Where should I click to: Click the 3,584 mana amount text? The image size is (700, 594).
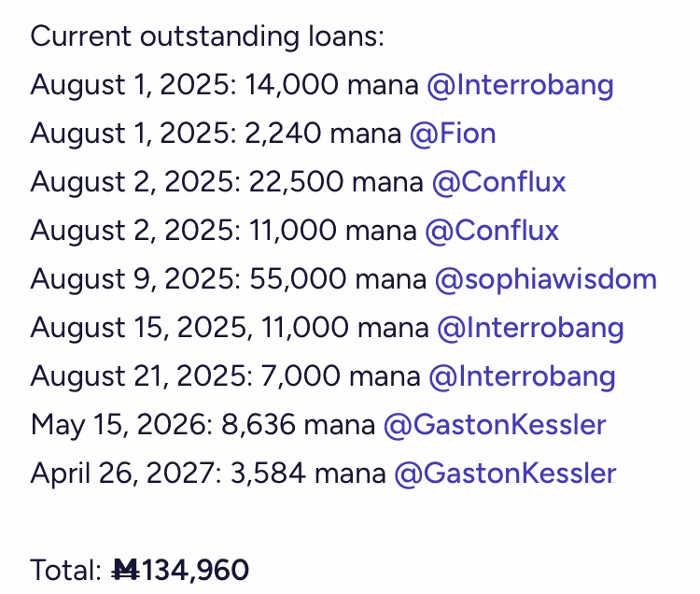tap(308, 474)
